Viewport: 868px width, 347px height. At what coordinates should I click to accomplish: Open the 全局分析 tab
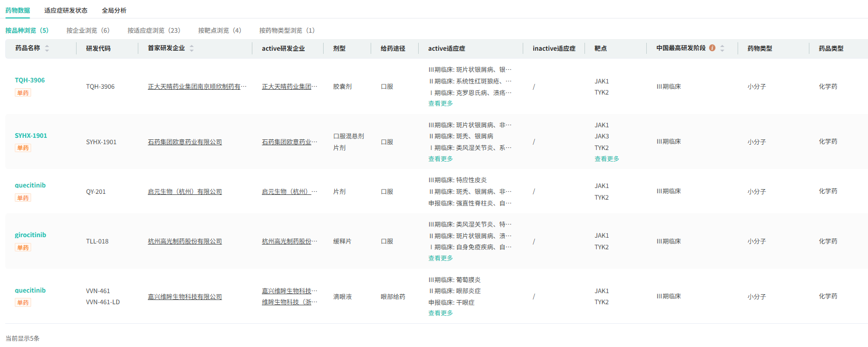(114, 11)
